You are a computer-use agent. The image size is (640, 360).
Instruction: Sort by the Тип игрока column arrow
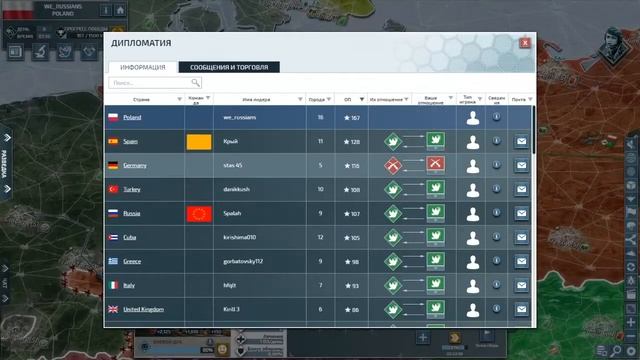[480, 99]
